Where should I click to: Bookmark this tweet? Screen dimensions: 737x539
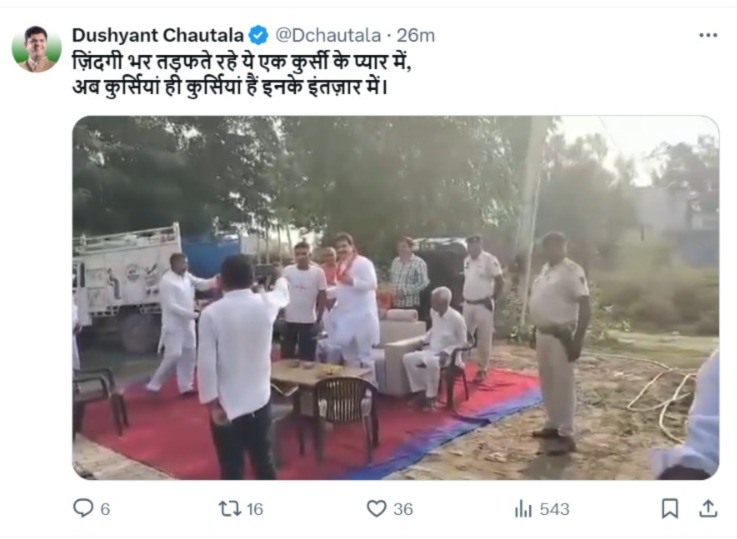670,508
